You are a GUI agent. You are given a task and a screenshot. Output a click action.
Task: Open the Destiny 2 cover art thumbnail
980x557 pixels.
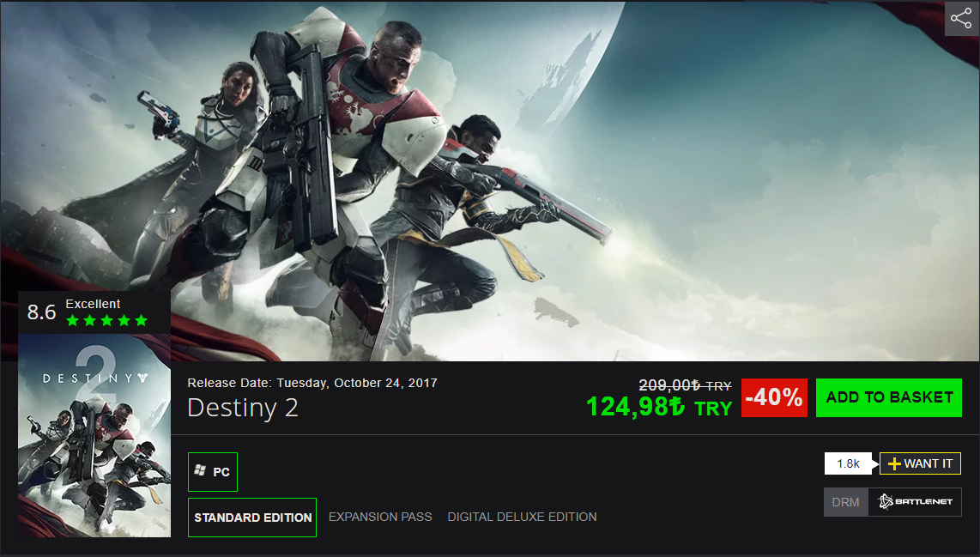[94, 435]
